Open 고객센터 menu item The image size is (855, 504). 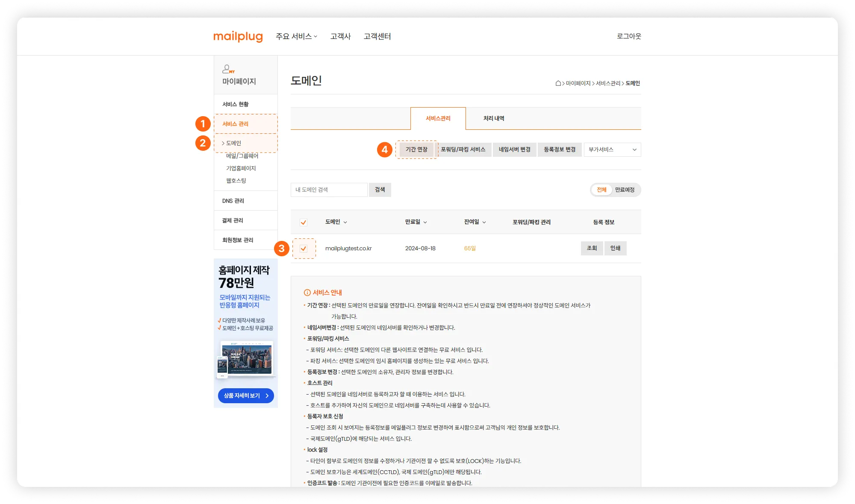[377, 36]
